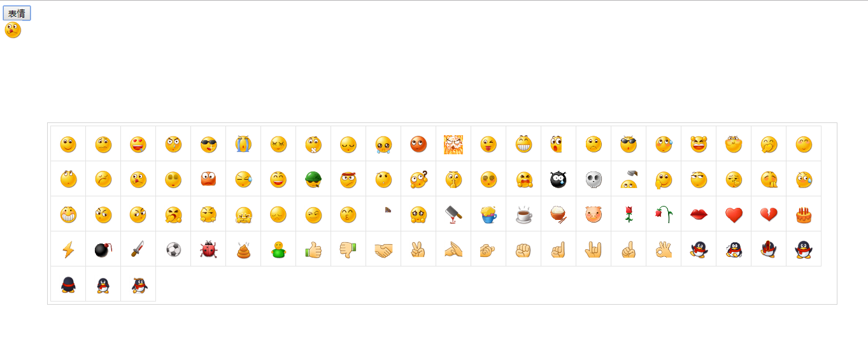868x350 pixels.
Task: Select the red heart emoji
Action: tap(734, 215)
